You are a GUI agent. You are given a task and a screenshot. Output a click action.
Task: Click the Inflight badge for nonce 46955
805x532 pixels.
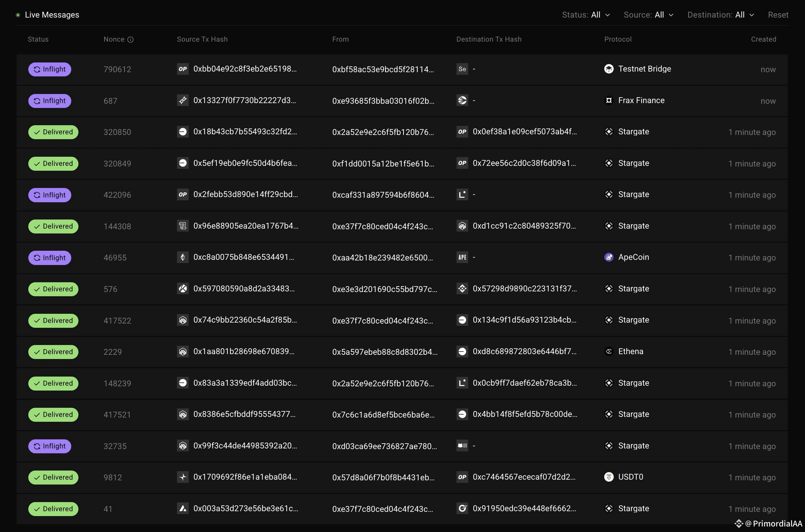(49, 258)
